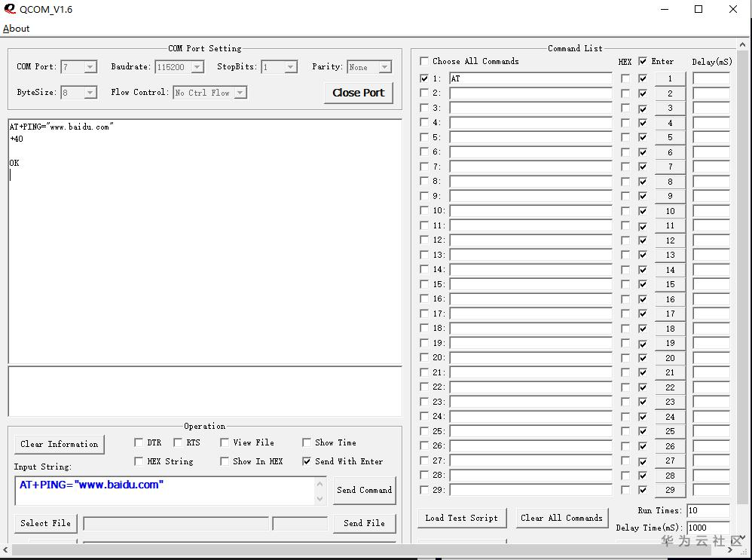Click the vertical scrollbar up arrow
The height and width of the screenshot is (560, 752).
742,44
